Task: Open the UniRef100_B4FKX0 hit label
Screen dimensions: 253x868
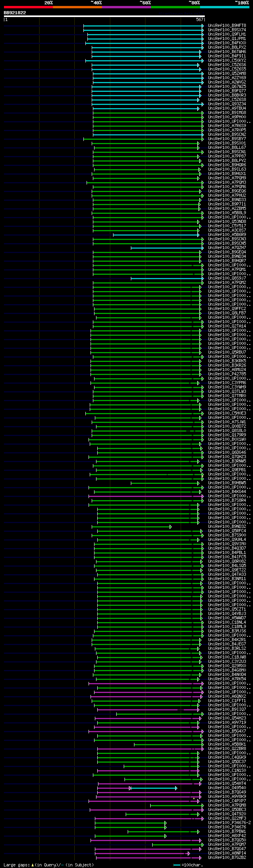Action: [x=227, y=43]
